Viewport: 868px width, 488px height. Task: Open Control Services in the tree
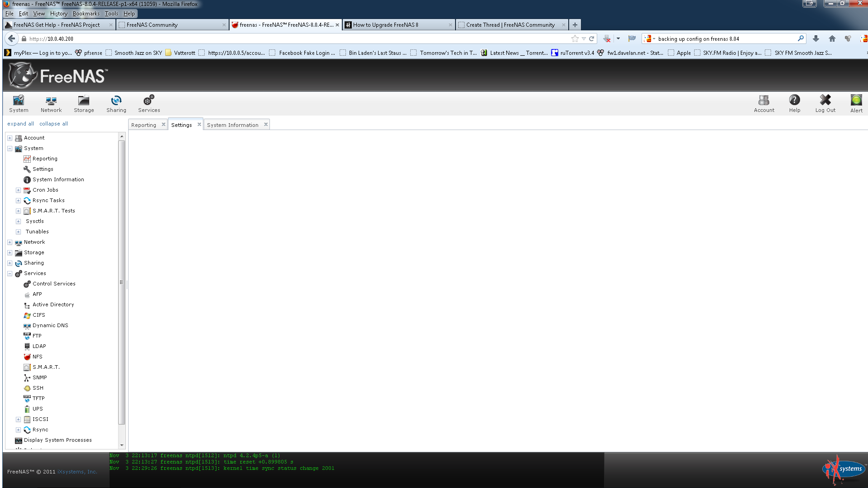[54, 284]
